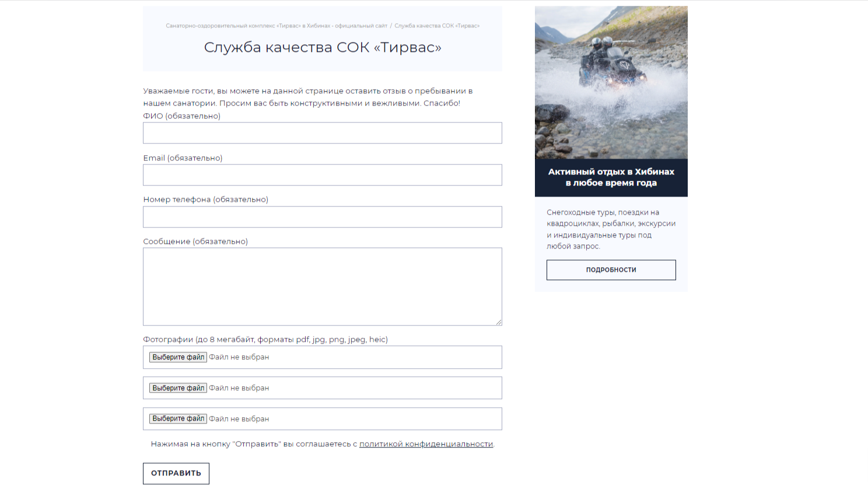Click the Сообщение (обязательно) label
The image size is (868, 493).
195,242
